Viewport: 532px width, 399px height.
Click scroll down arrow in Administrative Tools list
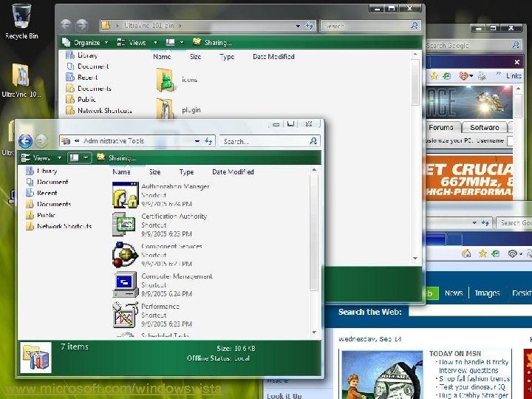click(x=314, y=332)
